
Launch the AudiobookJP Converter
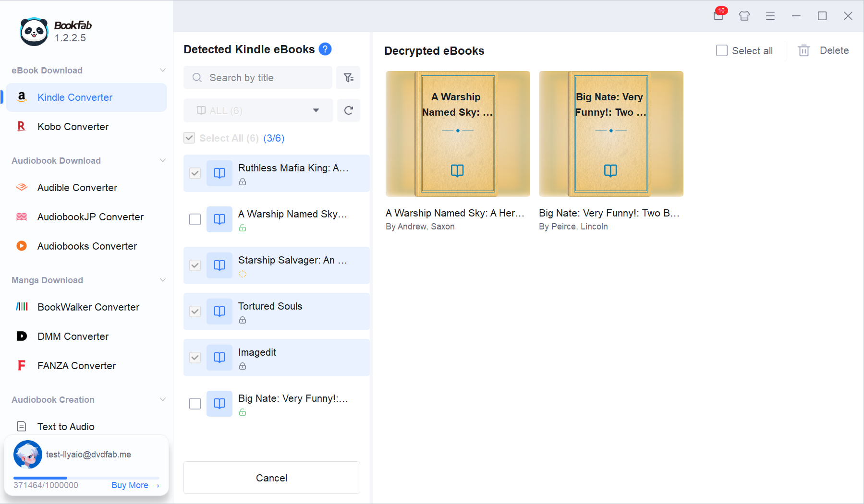point(90,216)
